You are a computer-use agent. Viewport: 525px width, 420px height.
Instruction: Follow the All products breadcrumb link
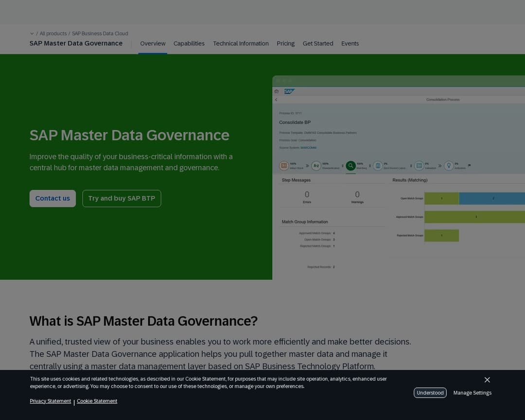pos(53,34)
